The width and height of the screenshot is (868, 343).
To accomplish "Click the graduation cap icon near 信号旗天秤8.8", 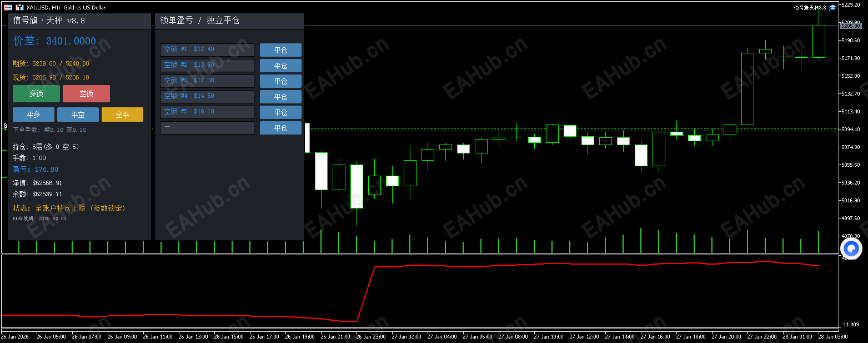I will click(x=832, y=7).
